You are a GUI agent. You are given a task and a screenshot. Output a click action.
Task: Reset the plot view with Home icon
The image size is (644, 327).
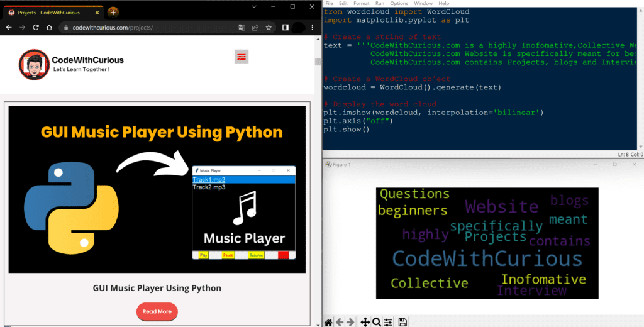point(328,322)
